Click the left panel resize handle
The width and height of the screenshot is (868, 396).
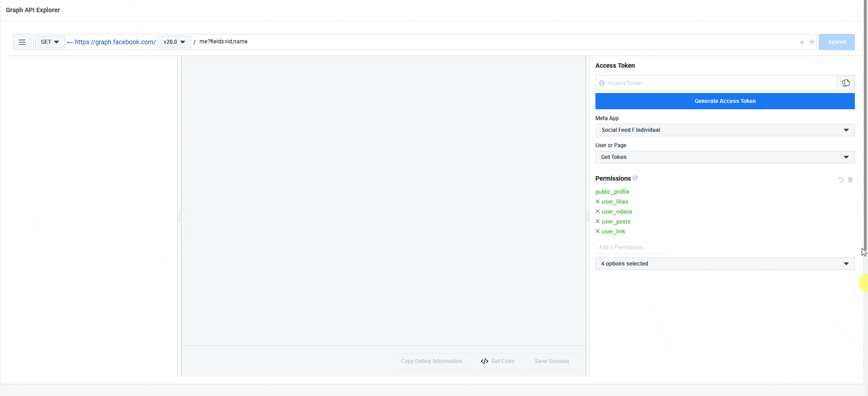[179, 217]
